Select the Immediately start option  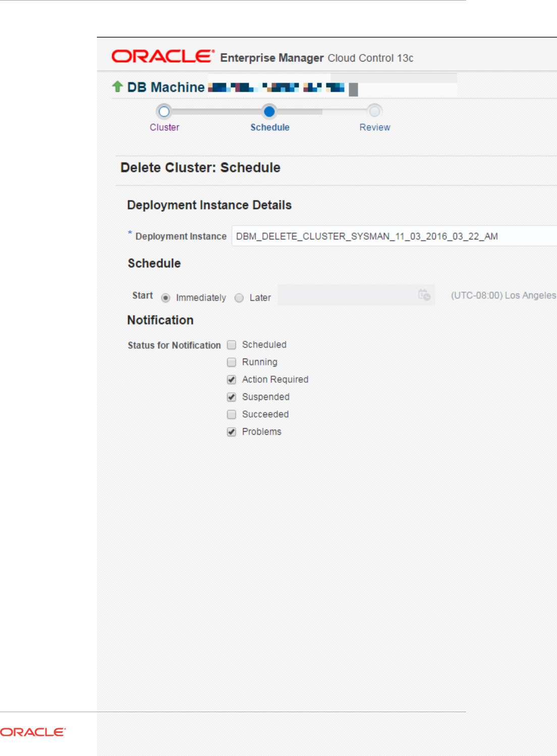pos(165,298)
